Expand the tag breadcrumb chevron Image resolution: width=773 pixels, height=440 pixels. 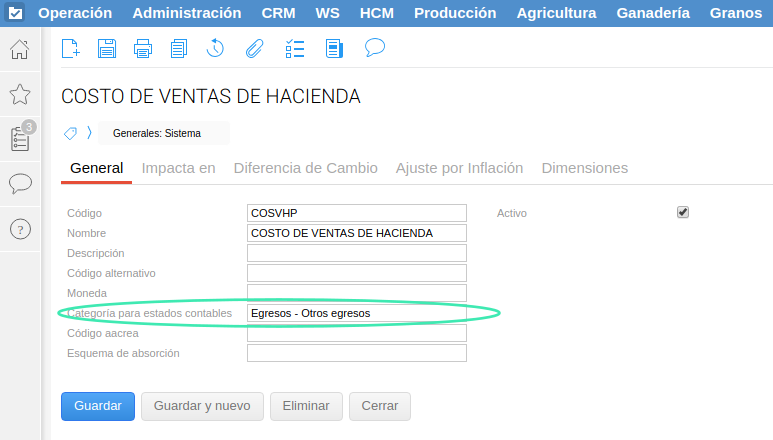tap(89, 133)
